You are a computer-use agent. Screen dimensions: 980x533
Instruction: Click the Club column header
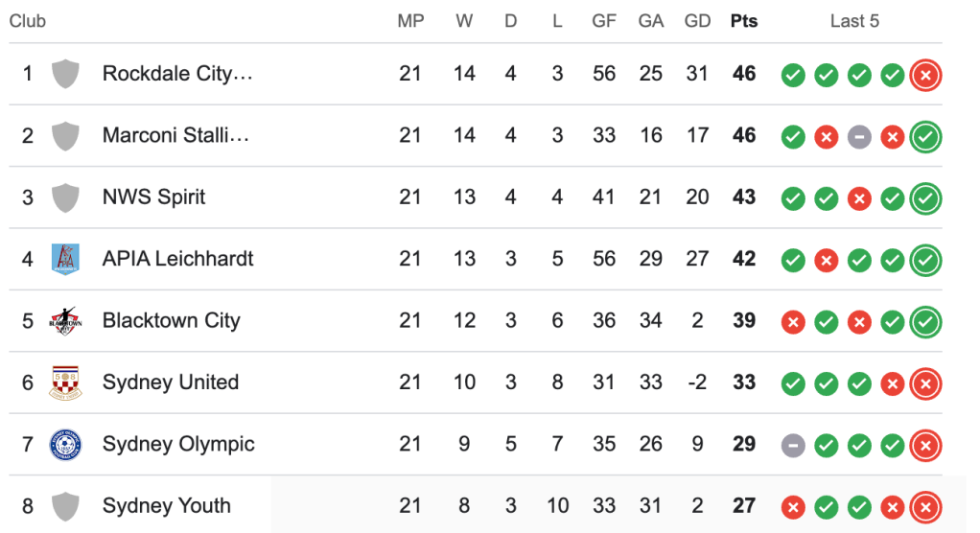(28, 21)
